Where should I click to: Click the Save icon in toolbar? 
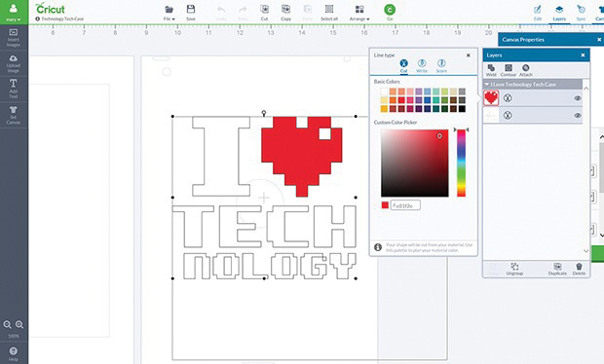pos(191,13)
